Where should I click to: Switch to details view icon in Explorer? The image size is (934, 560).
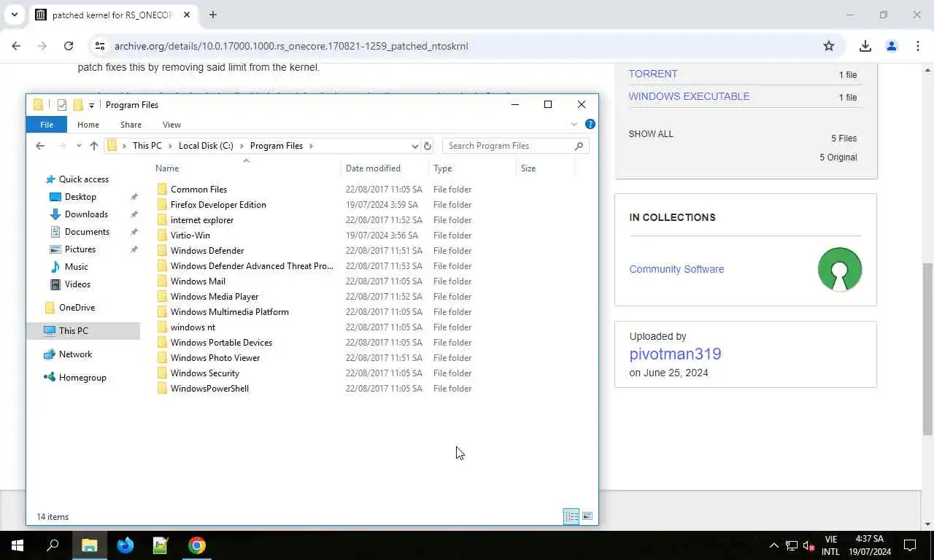pyautogui.click(x=571, y=516)
